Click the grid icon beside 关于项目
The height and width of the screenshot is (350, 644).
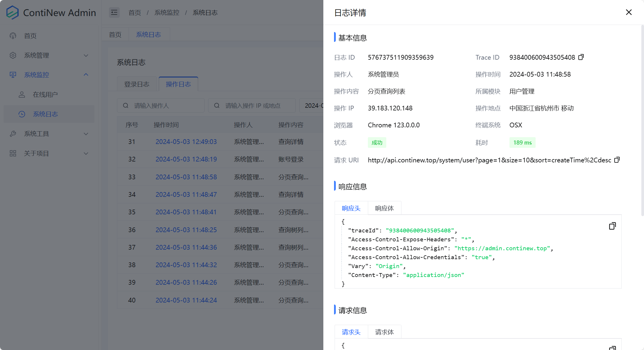coord(13,153)
